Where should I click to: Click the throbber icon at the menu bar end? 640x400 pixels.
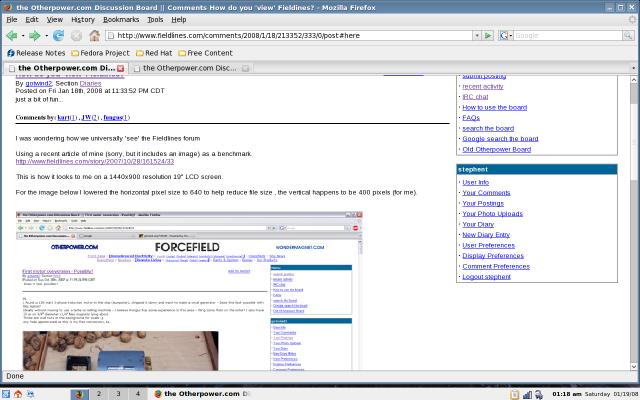click(x=633, y=19)
